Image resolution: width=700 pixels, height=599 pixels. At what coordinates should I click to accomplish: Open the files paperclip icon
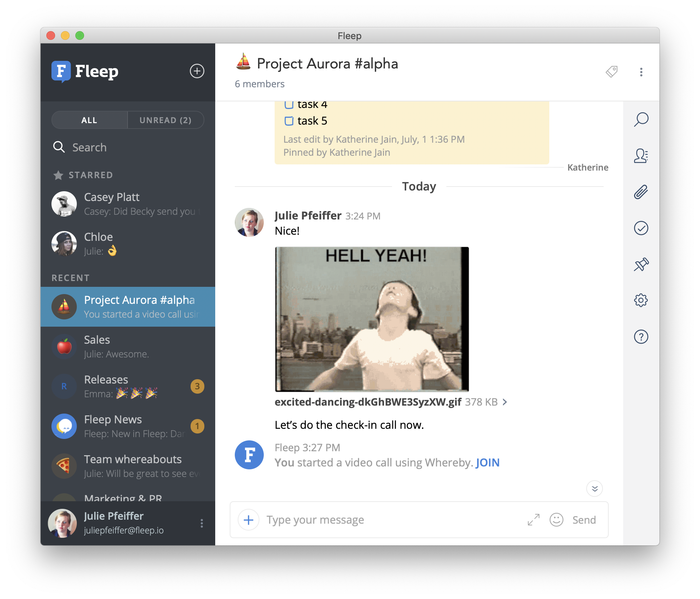tap(641, 192)
